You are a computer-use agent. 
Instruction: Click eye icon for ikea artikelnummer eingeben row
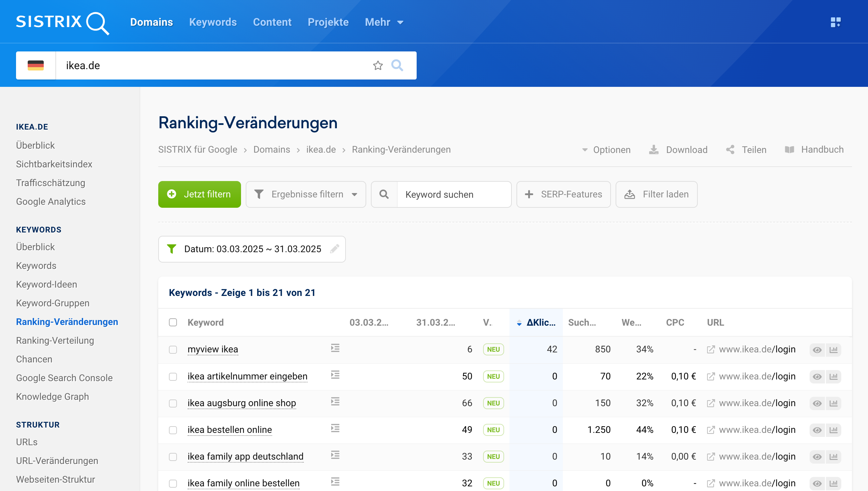coord(817,377)
